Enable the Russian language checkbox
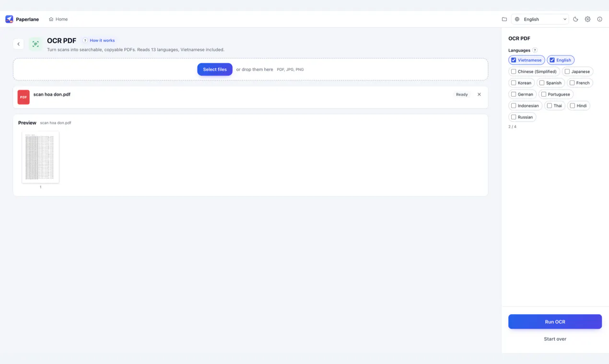The image size is (609, 364). [514, 117]
